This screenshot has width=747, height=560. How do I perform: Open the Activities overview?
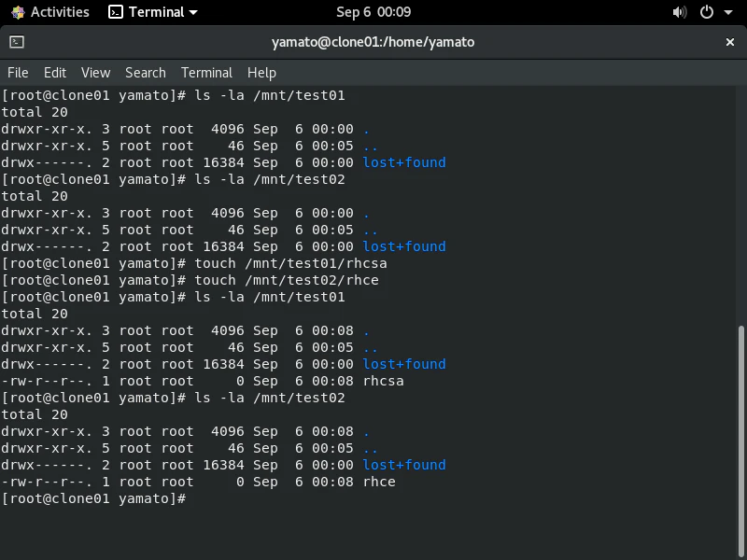[50, 12]
